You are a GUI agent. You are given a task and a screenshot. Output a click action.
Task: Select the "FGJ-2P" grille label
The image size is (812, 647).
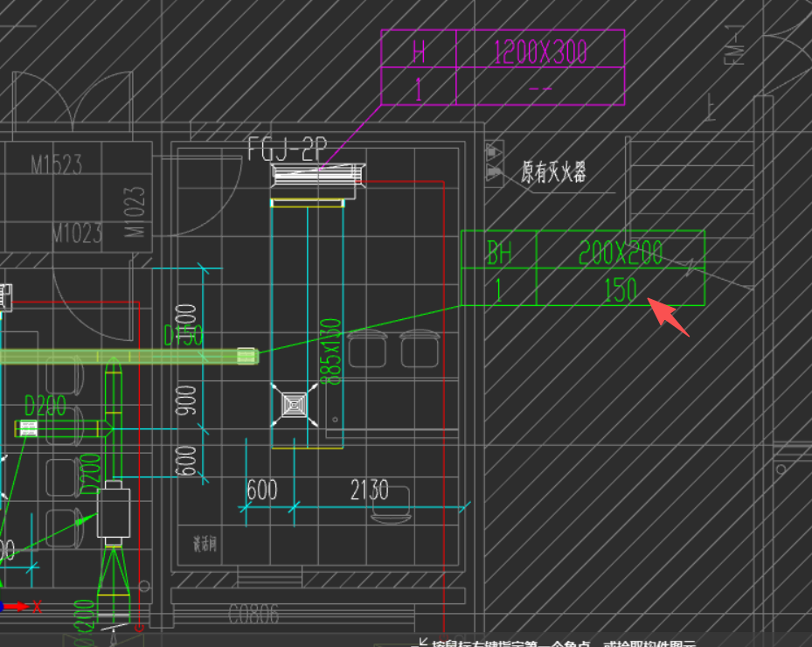287,149
